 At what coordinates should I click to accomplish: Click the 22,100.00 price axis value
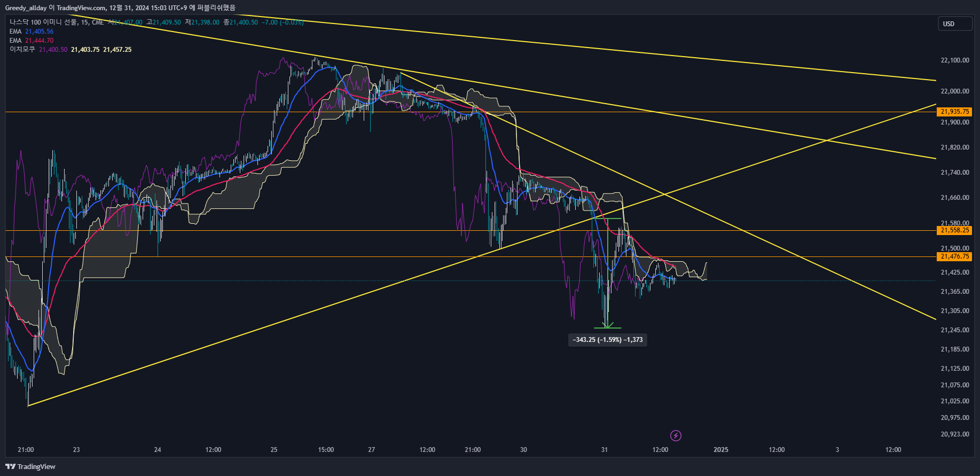coord(955,60)
